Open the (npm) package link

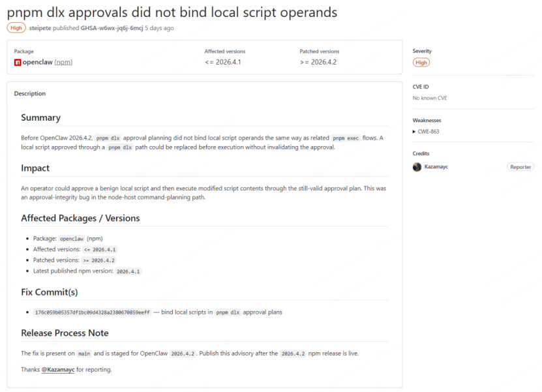point(63,63)
